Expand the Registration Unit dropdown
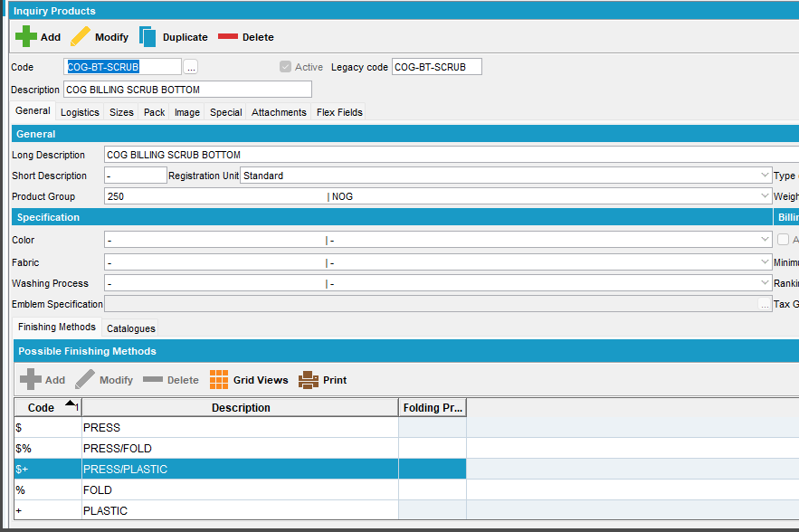The width and height of the screenshot is (799, 532). pyautogui.click(x=766, y=176)
